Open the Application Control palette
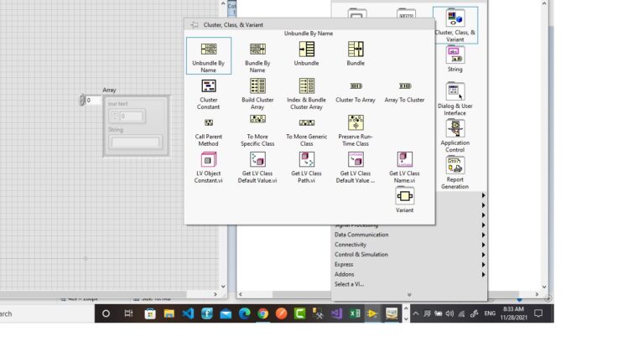 455,136
